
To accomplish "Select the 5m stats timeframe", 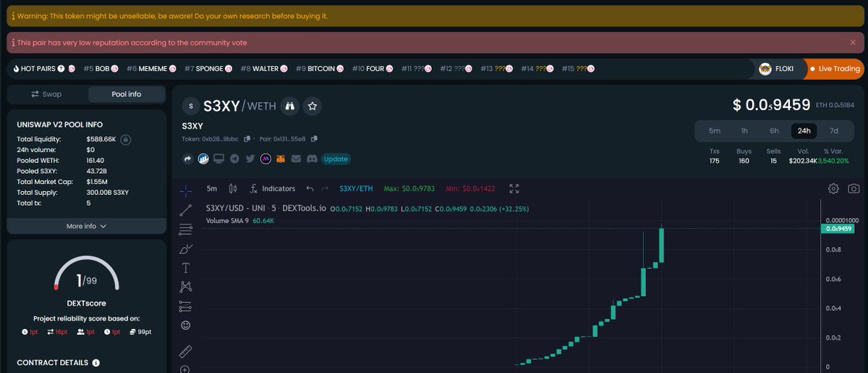I will click(x=715, y=131).
